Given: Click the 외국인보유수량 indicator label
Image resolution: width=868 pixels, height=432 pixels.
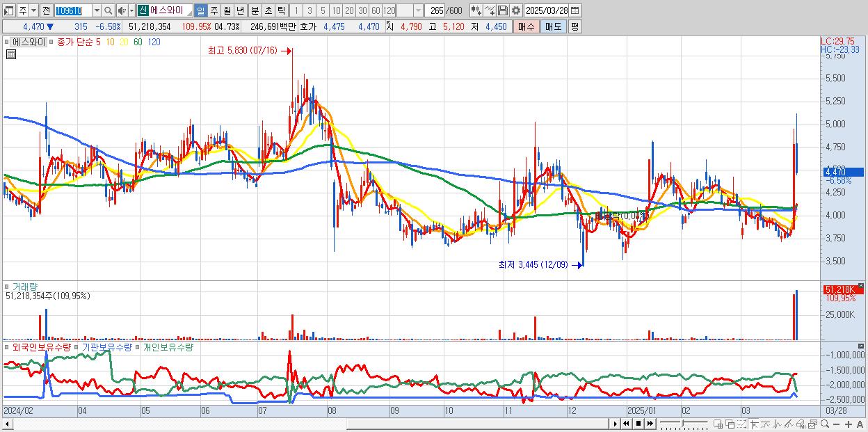Looking at the screenshot, I should coord(42,346).
